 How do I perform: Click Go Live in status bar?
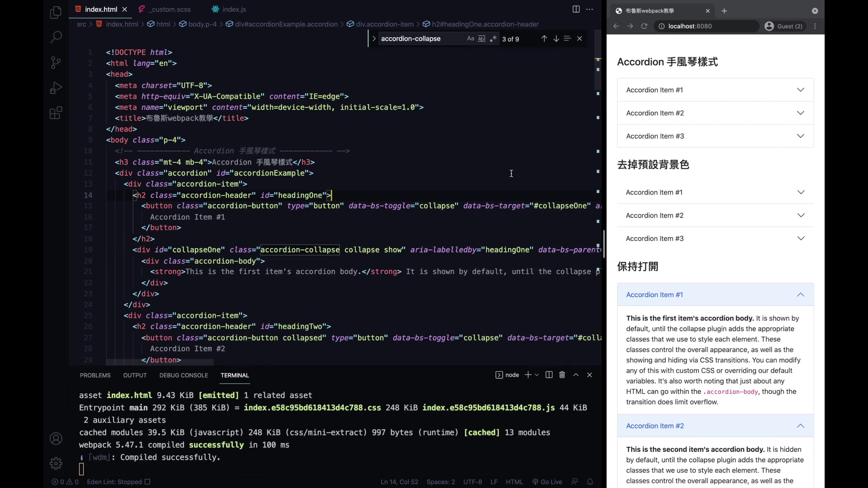point(547,482)
